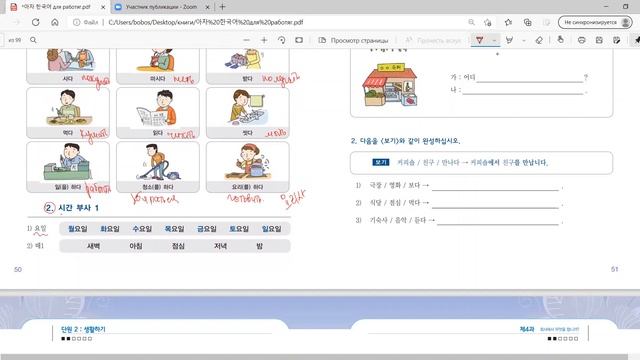The width and height of the screenshot is (640, 360).
Task: Click the time word '저녁'
Action: (220, 246)
